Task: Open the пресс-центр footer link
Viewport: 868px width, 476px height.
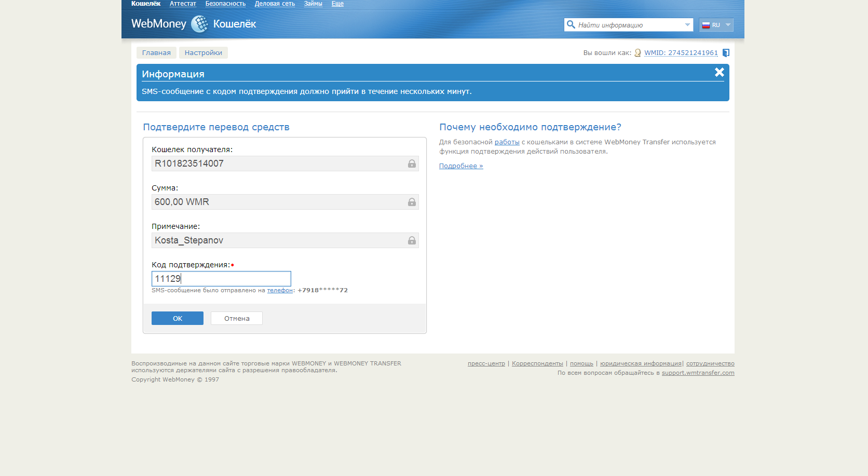Action: [486, 363]
